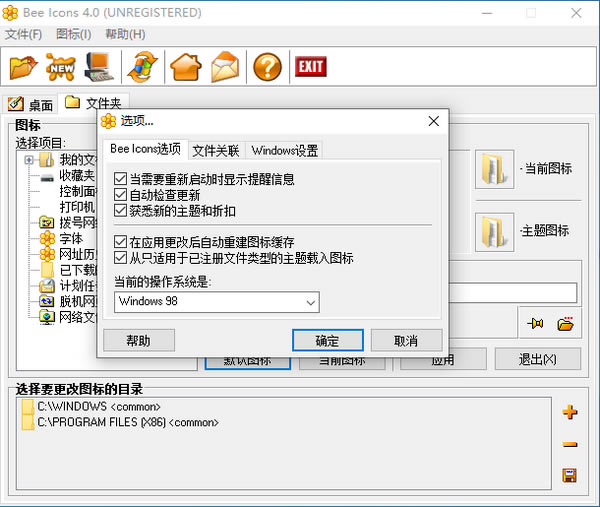Expand the 我的文 tree node
The width and height of the screenshot is (600, 507).
[x=29, y=160]
